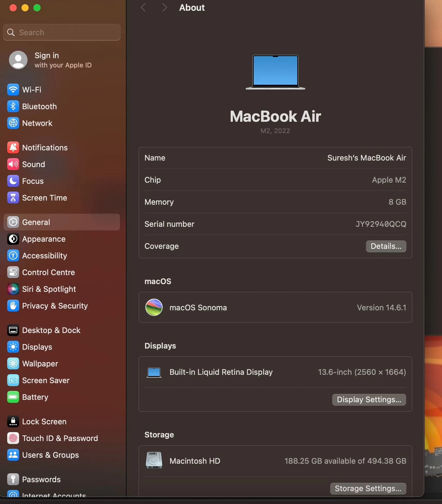
Task: Click the Built-in display laptop icon
Action: [154, 373]
